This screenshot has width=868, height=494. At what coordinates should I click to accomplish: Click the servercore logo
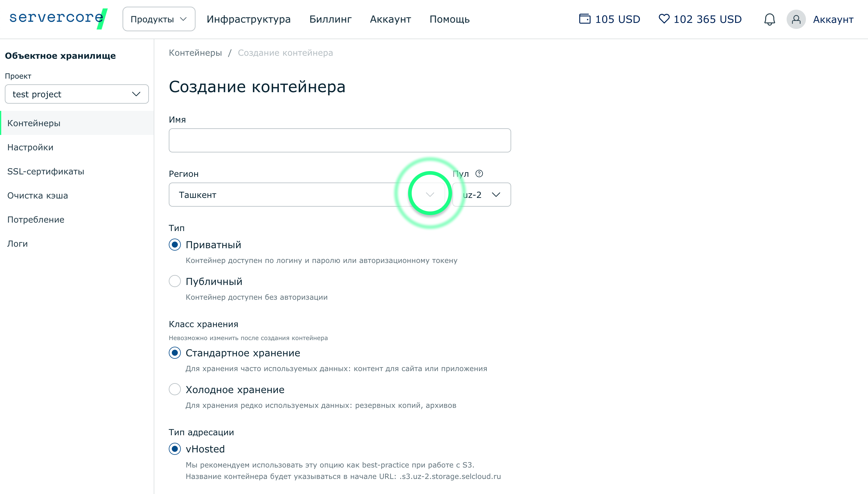[58, 18]
